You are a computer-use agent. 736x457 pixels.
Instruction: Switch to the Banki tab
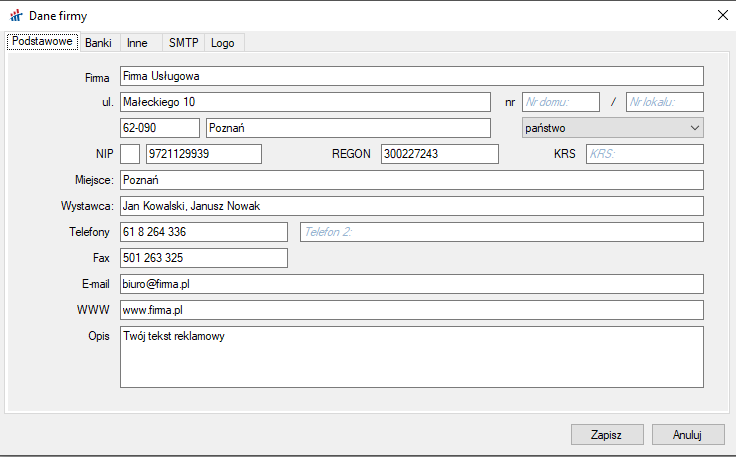[98, 43]
